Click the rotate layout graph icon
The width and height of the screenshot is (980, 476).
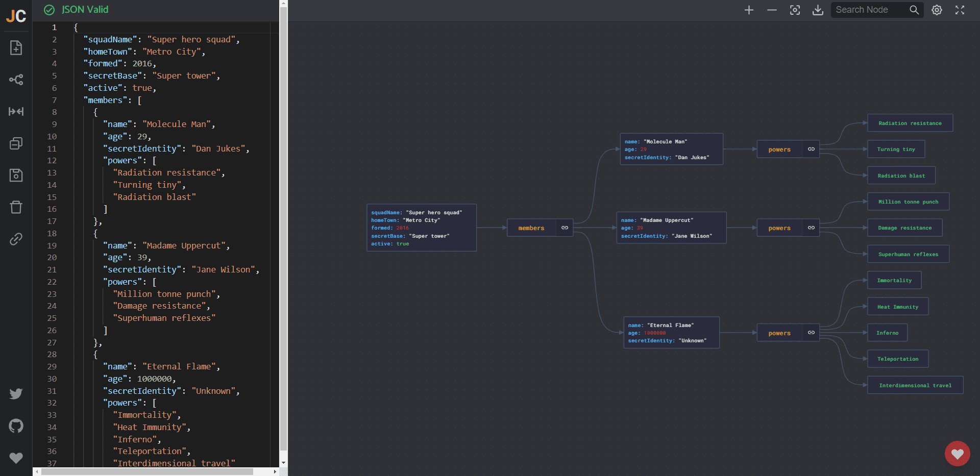(x=16, y=80)
